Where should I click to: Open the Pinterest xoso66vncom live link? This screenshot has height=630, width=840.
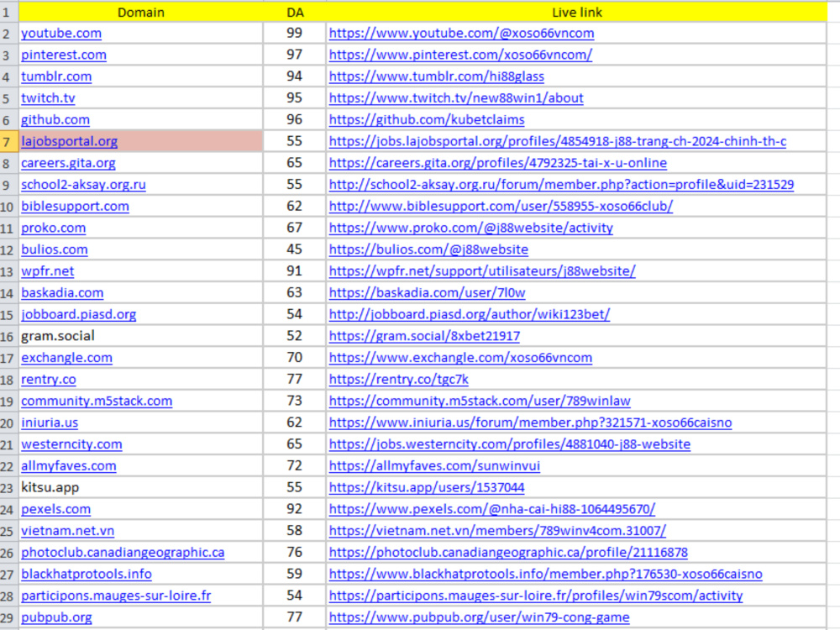coord(460,55)
